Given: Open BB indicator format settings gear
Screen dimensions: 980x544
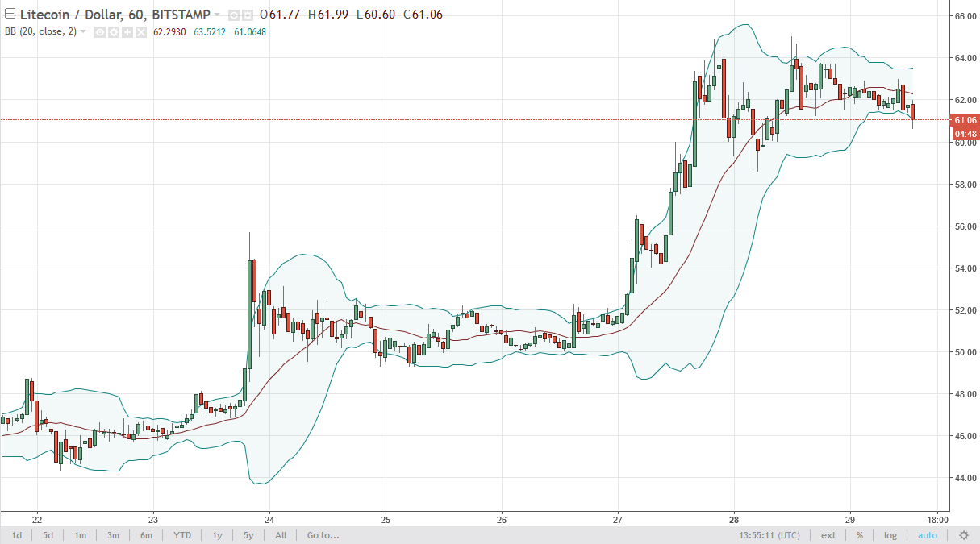Looking at the screenshot, I should [x=114, y=32].
